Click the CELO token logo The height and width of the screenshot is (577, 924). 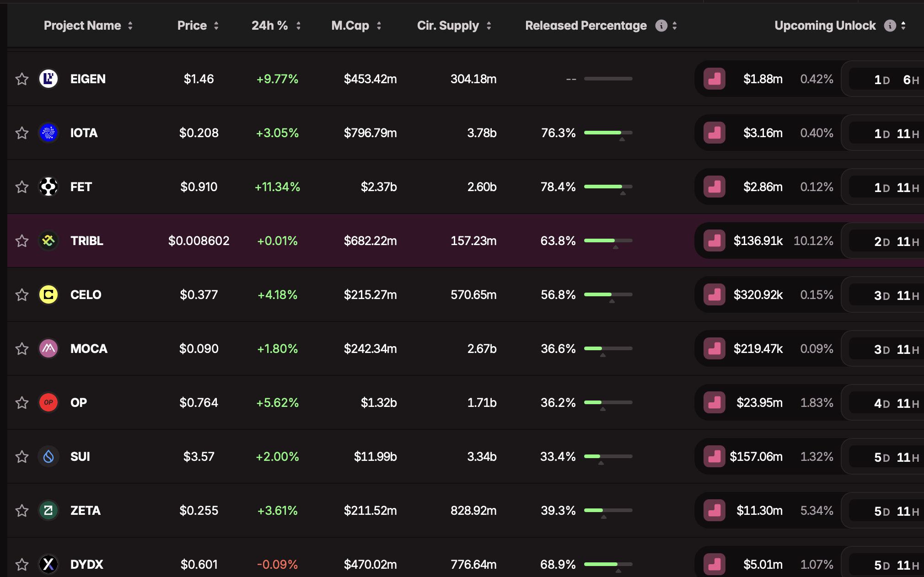tap(48, 294)
